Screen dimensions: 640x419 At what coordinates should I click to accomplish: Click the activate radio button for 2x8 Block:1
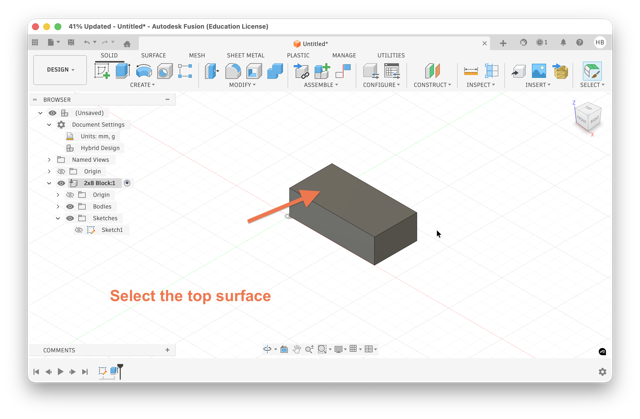127,183
